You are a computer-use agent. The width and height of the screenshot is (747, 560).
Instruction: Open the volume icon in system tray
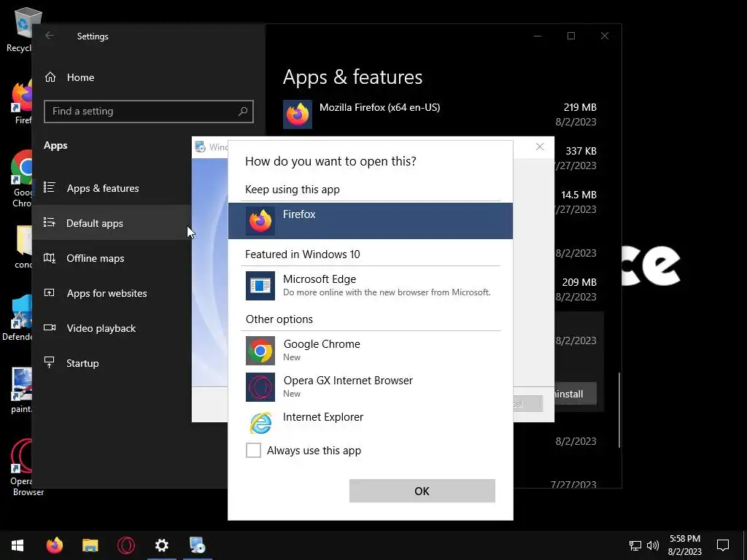tap(653, 545)
